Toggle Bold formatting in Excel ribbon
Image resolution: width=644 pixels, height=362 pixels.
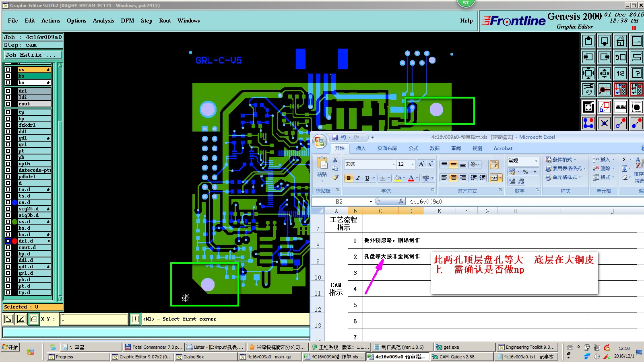[x=349, y=178]
